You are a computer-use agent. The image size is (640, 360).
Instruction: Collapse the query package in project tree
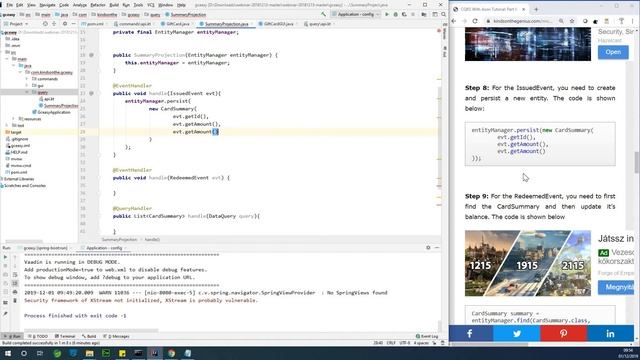tap(27, 92)
